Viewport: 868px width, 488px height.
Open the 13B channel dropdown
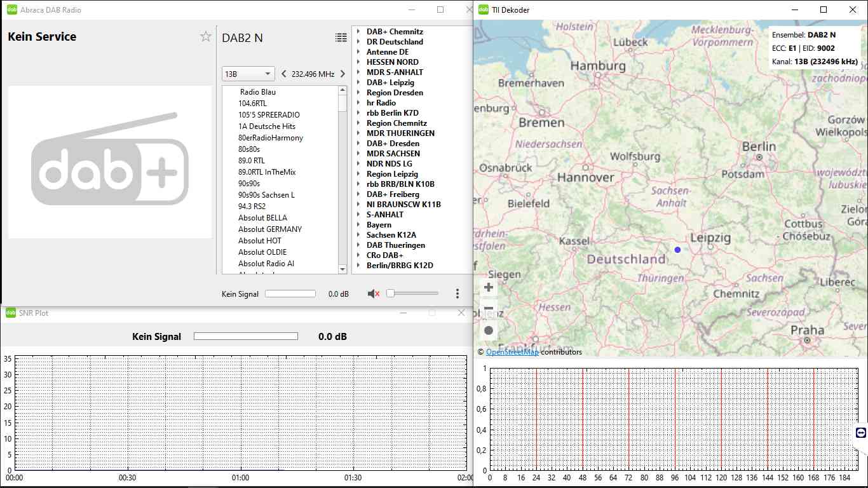(248, 74)
